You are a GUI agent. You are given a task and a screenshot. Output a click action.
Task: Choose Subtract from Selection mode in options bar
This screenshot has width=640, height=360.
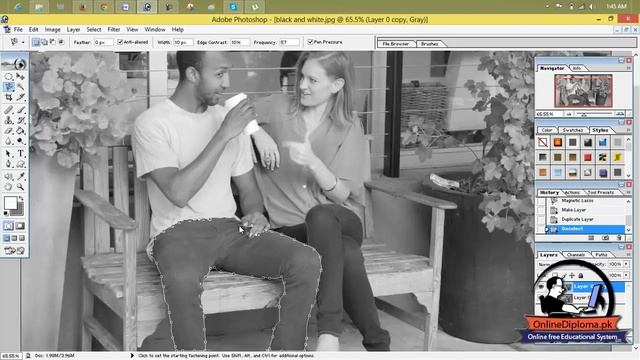point(53,42)
